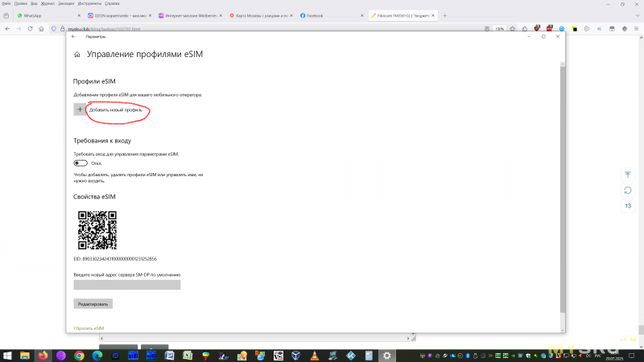Click the Settings window vertical scrollbar
Image resolution: width=644 pixels, height=362 pixels.
[x=563, y=189]
